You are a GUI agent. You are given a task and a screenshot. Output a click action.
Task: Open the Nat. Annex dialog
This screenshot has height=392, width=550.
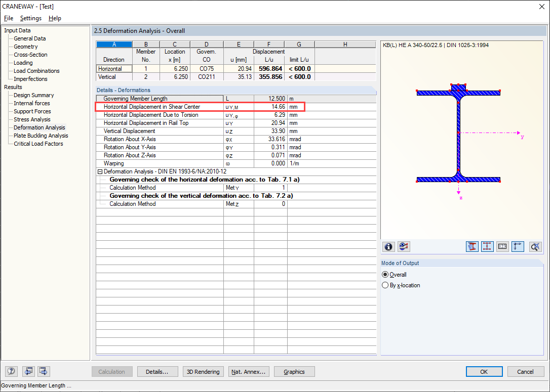(249, 371)
